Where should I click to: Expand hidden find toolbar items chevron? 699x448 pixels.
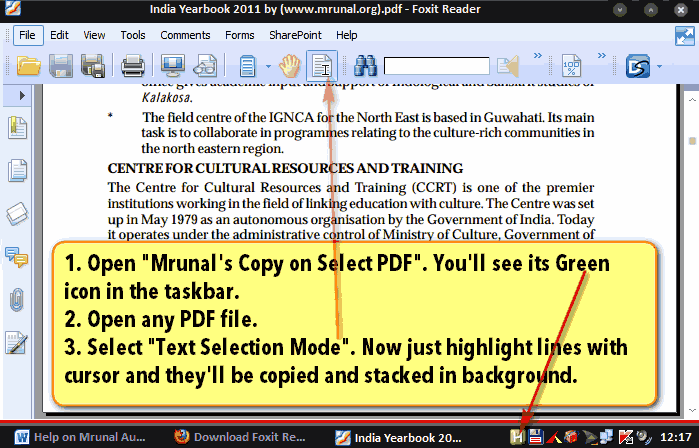pyautogui.click(x=538, y=55)
